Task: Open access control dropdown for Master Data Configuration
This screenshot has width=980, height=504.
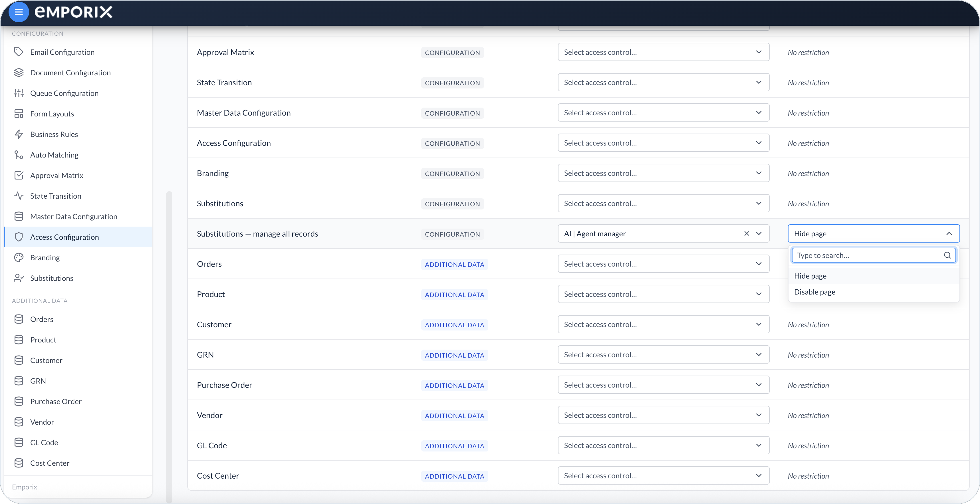Action: pos(664,112)
